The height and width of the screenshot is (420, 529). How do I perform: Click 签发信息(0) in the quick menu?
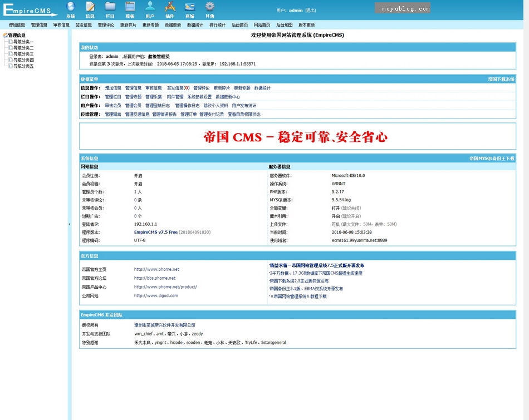pos(178,88)
